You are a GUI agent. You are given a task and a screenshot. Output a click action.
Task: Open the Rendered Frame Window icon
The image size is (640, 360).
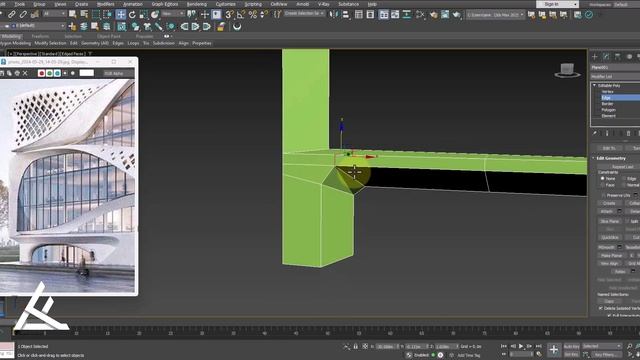[x=445, y=15]
